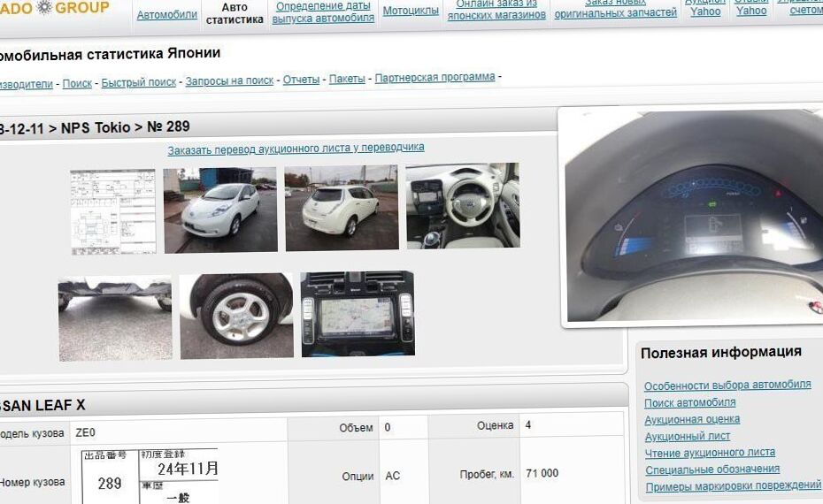The height and width of the screenshot is (504, 823).
Task: Open Запросы на поиск link
Action: pyautogui.click(x=229, y=80)
